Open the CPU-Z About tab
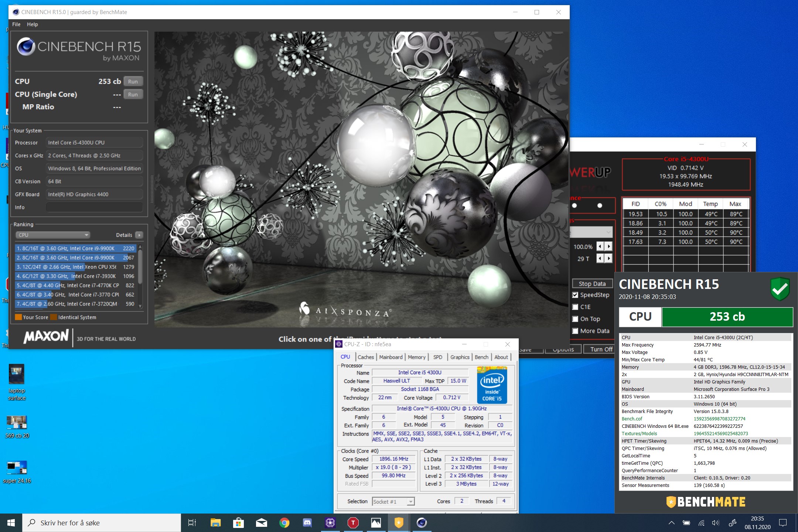The height and width of the screenshot is (532, 798). pyautogui.click(x=501, y=357)
